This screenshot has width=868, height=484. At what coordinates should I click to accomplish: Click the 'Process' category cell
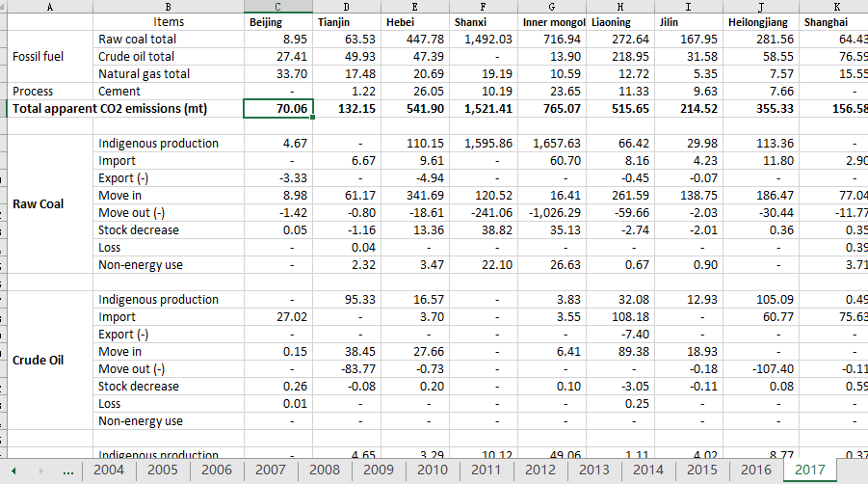50,92
